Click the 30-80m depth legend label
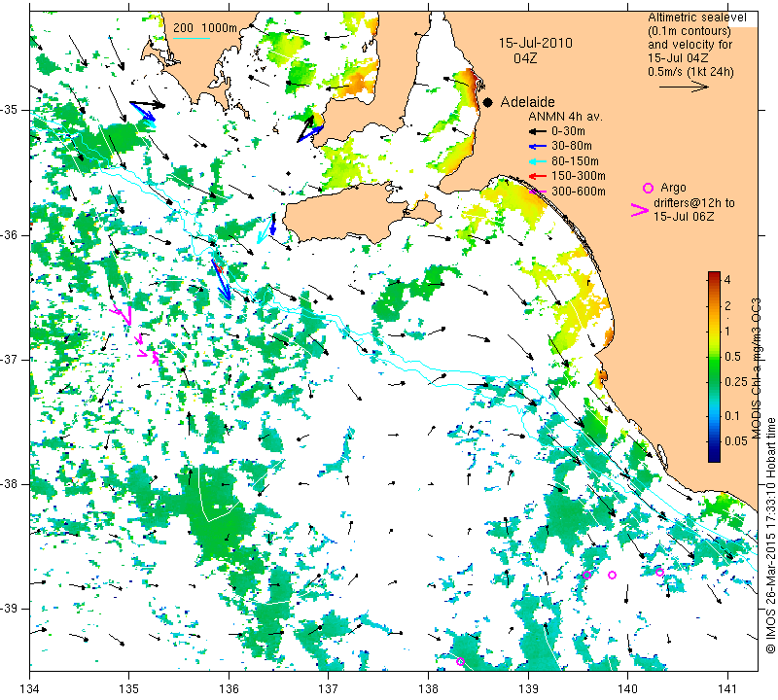 (x=572, y=147)
